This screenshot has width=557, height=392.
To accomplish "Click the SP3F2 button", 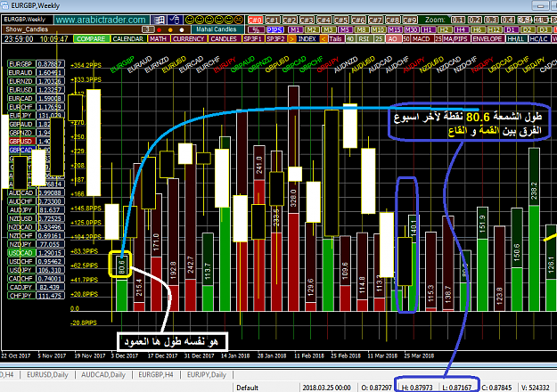I will [275, 38].
